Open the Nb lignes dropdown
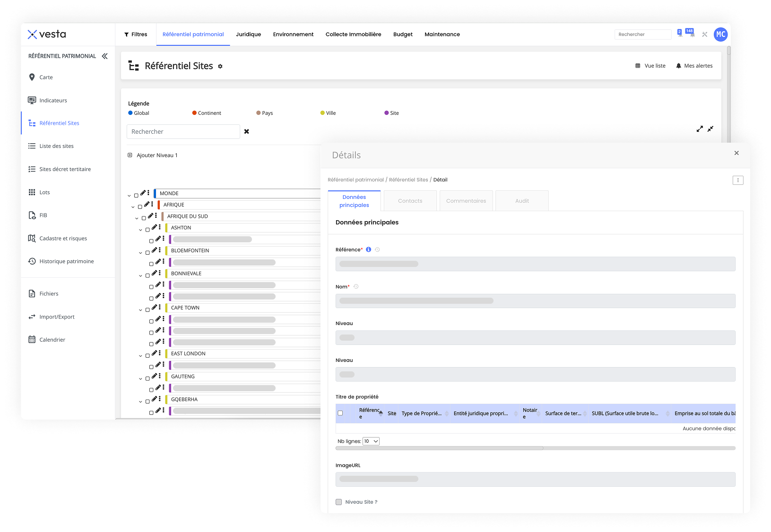Image resolution: width=771 pixels, height=532 pixels. coord(371,441)
